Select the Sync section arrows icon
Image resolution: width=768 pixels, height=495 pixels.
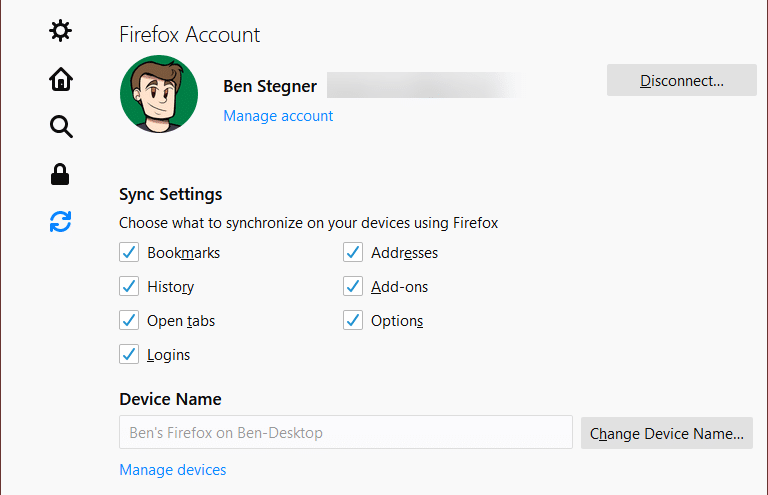coord(60,222)
